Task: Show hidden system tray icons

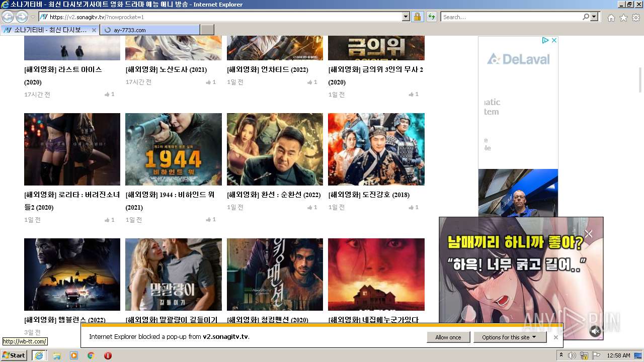Action: click(561, 355)
